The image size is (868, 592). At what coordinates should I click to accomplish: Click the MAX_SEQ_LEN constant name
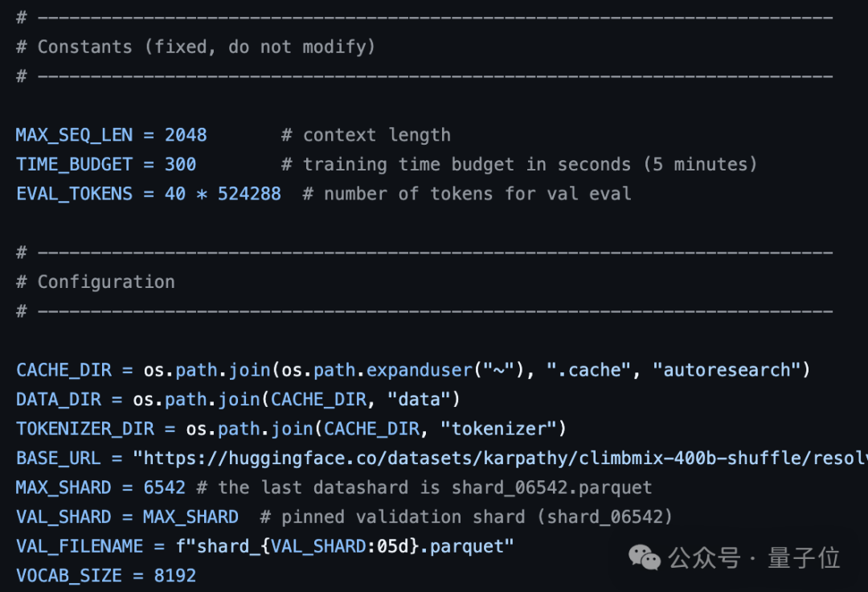coord(74,135)
